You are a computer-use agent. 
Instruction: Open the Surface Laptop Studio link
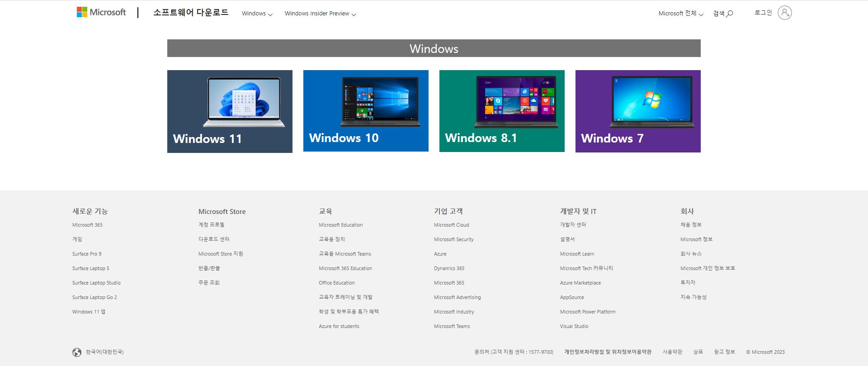96,283
